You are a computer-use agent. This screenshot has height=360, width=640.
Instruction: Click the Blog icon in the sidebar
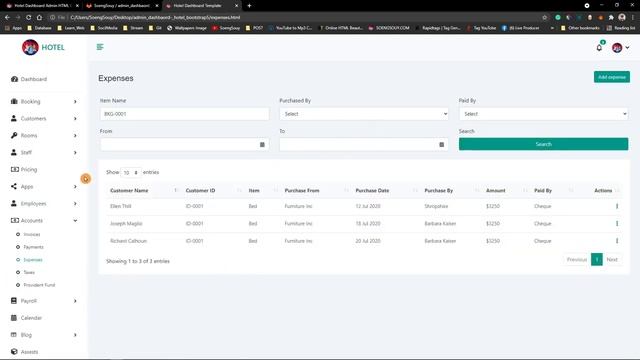pos(14,335)
